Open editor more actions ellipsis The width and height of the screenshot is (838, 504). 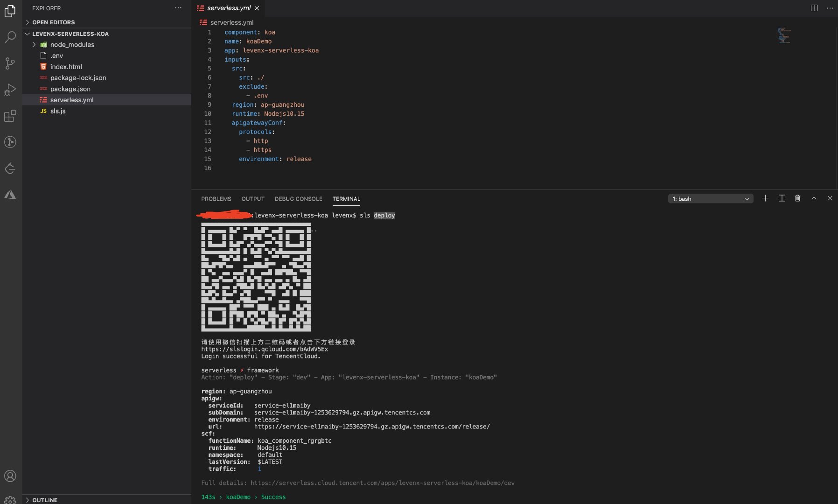pos(830,8)
